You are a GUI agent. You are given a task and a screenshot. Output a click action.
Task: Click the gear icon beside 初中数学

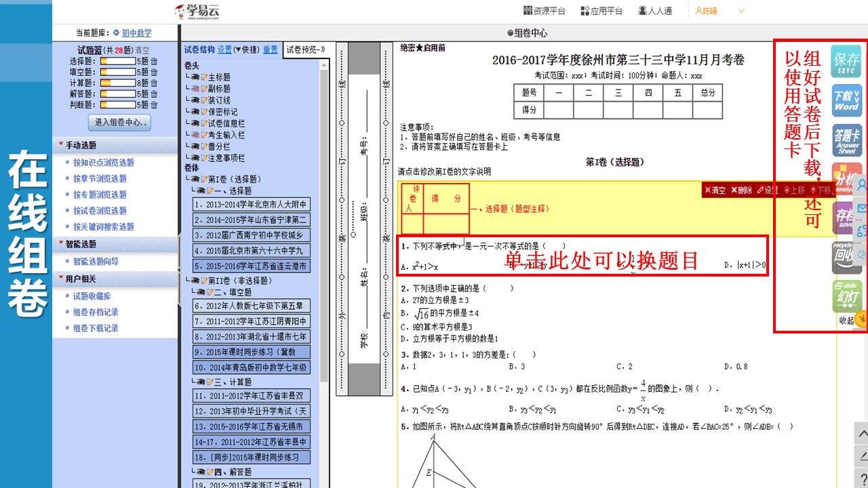click(x=116, y=33)
